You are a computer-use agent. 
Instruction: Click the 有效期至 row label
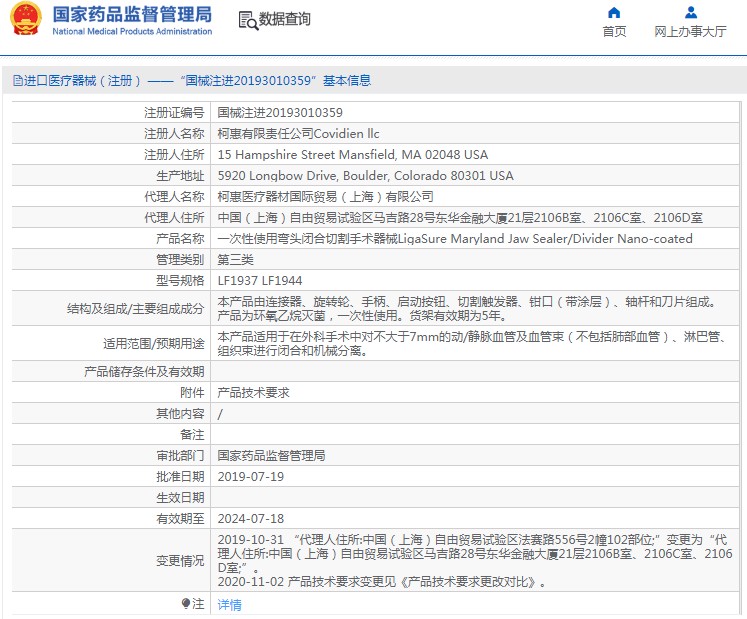pyautogui.click(x=180, y=518)
